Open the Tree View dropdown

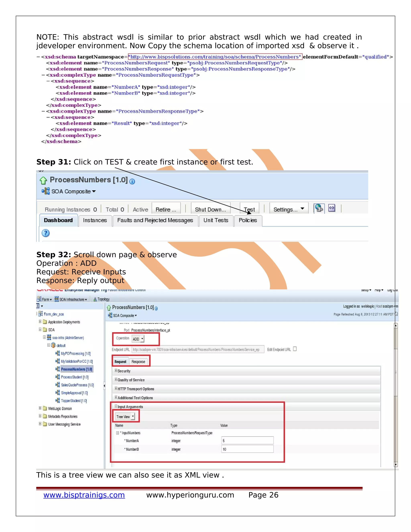tap(125, 417)
